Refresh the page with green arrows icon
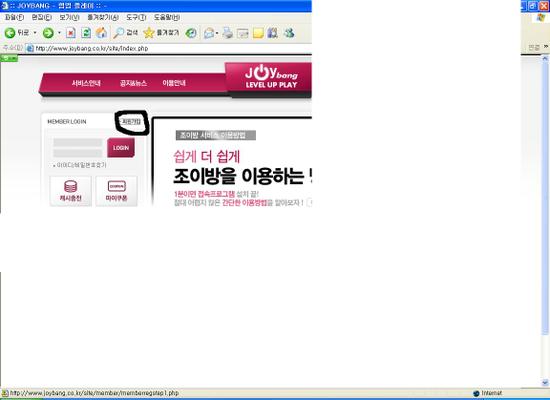The image size is (550, 400). tap(86, 33)
